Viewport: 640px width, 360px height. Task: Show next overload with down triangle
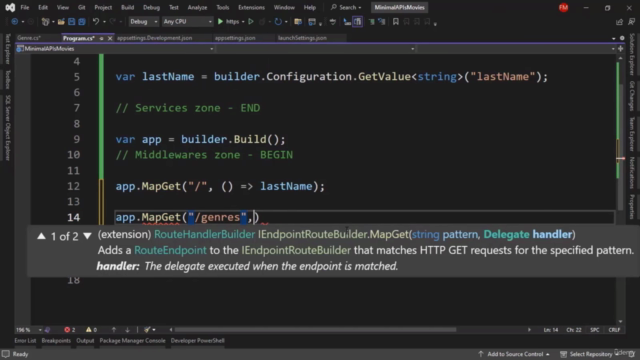tap(87, 236)
